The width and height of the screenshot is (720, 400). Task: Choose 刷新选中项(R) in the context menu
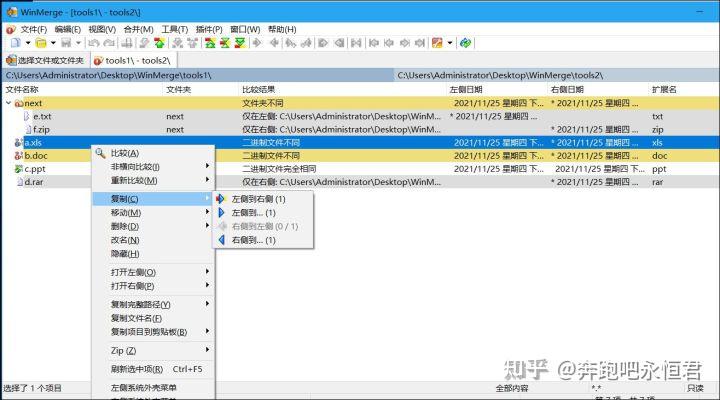point(153,369)
